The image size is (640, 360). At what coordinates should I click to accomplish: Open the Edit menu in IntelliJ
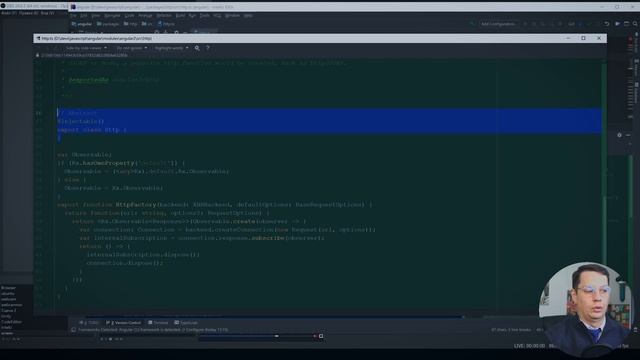coord(84,16)
